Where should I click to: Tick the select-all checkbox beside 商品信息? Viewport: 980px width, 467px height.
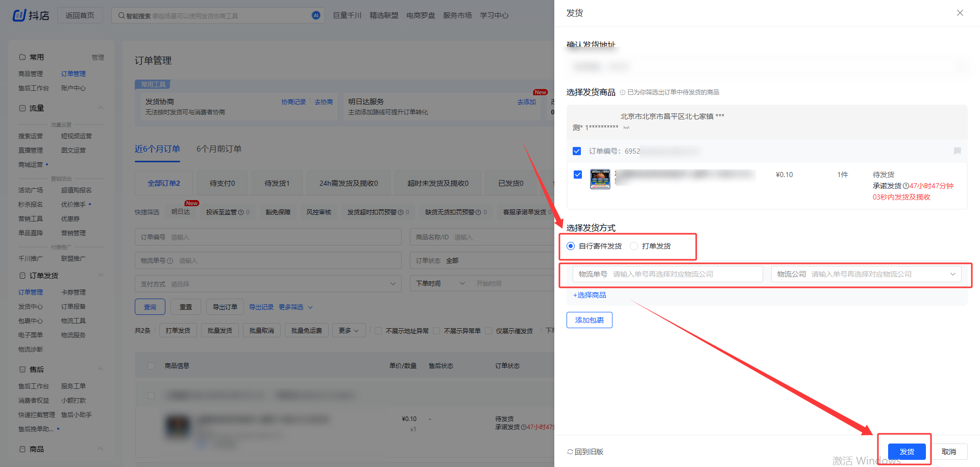[151, 366]
